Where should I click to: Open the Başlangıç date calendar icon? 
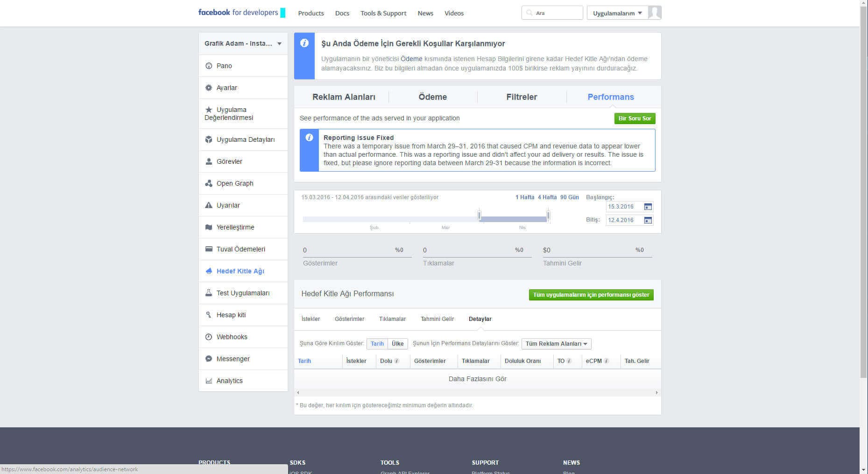click(x=648, y=207)
